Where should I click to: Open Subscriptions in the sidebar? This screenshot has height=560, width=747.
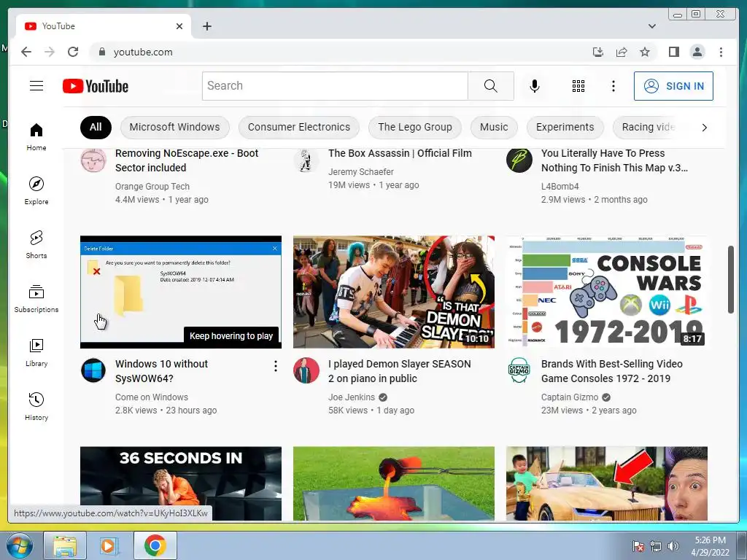coord(36,298)
